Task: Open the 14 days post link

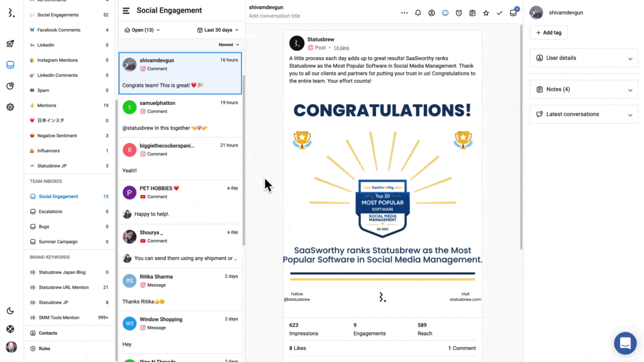Action: coord(341,48)
